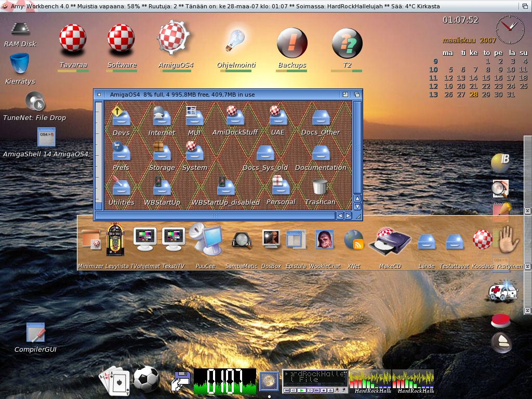Open SambaMatic in the dock

tap(242, 240)
